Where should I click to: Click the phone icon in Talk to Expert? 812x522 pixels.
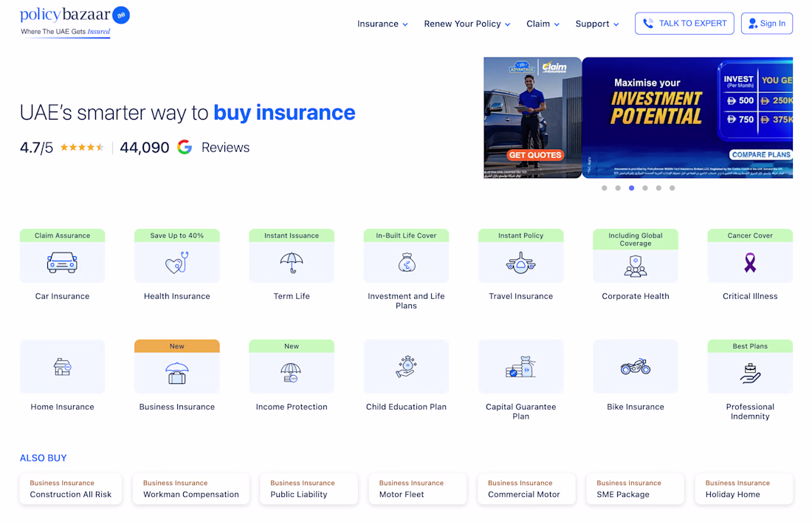(648, 24)
